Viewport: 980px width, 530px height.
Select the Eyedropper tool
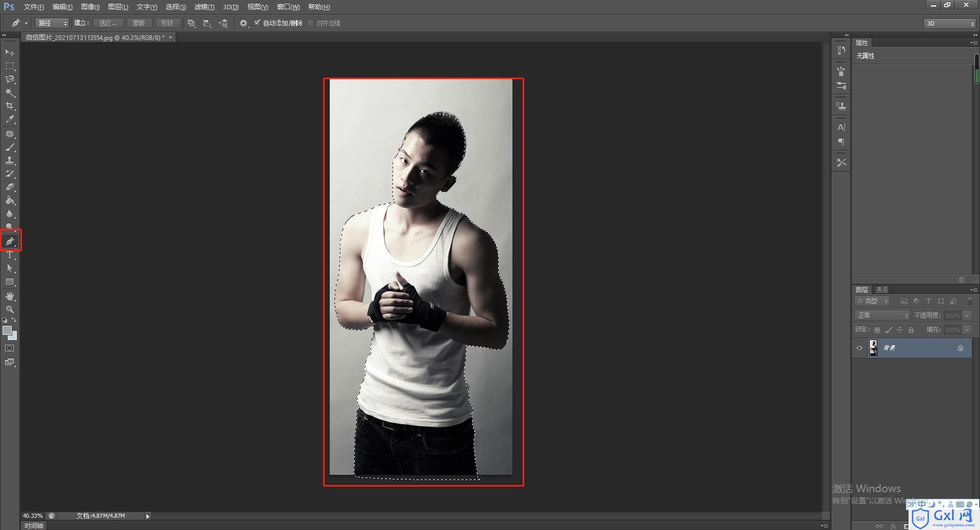point(10,119)
